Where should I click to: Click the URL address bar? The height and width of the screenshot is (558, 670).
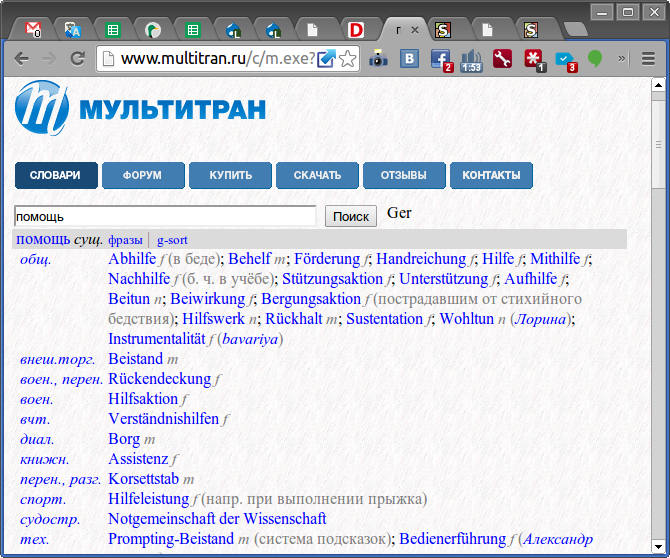[x=218, y=59]
